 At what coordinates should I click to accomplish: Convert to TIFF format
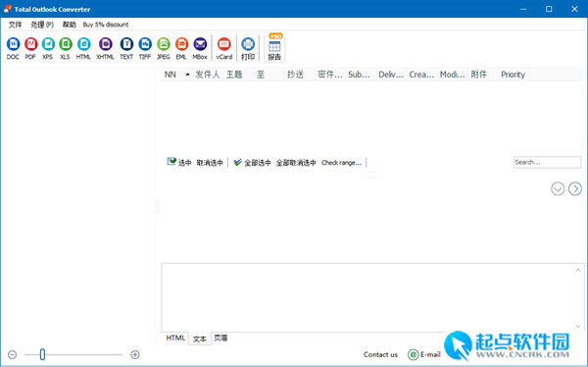click(145, 48)
